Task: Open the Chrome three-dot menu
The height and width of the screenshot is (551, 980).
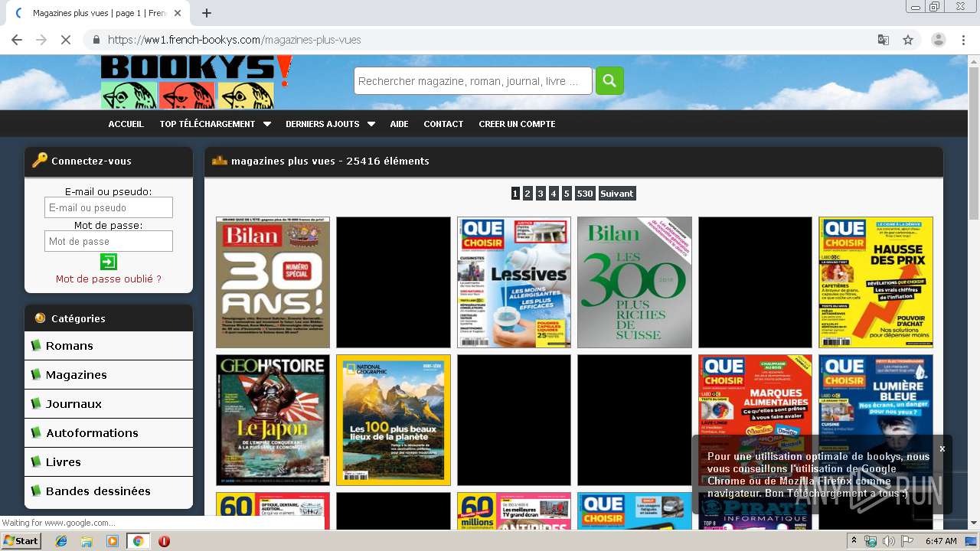Action: [964, 40]
